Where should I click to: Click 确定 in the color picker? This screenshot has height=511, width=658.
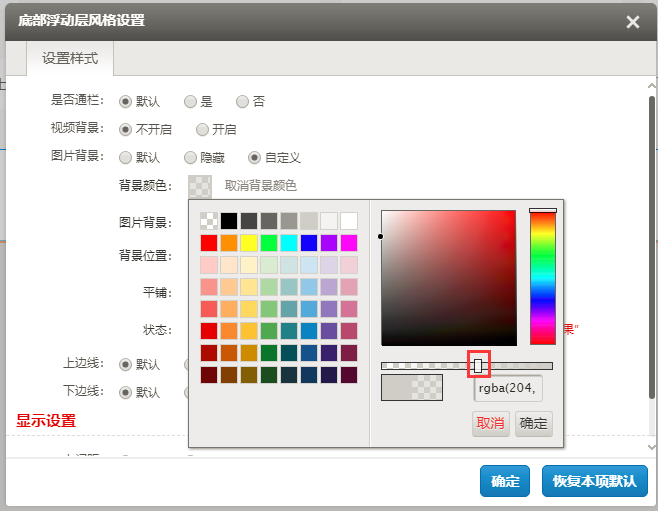pyautogui.click(x=533, y=423)
